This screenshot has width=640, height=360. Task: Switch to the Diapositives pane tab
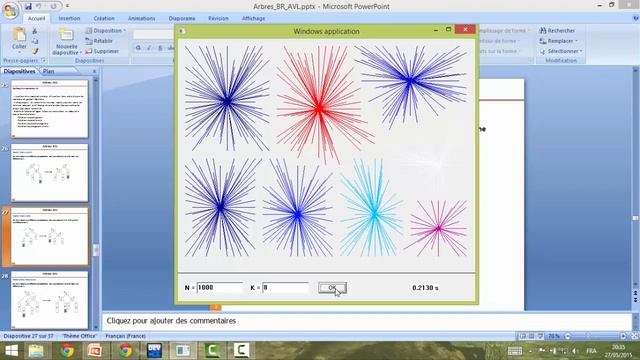19,71
